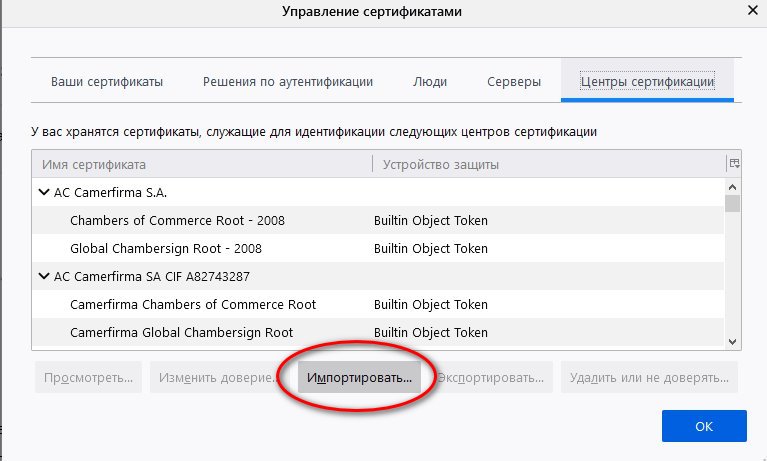Collapse the AC Camerfirma SA CIF A82743287 group
This screenshot has width=767, height=461.
coord(44,276)
